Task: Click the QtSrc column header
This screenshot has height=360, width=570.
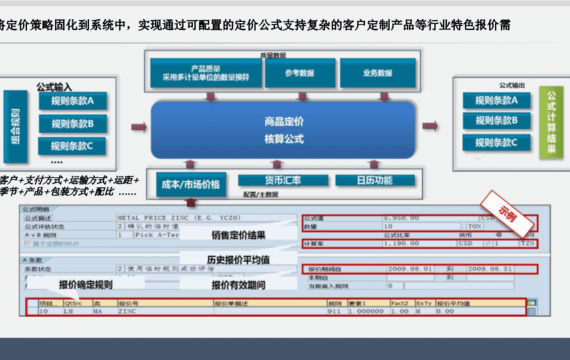Action: (x=77, y=303)
